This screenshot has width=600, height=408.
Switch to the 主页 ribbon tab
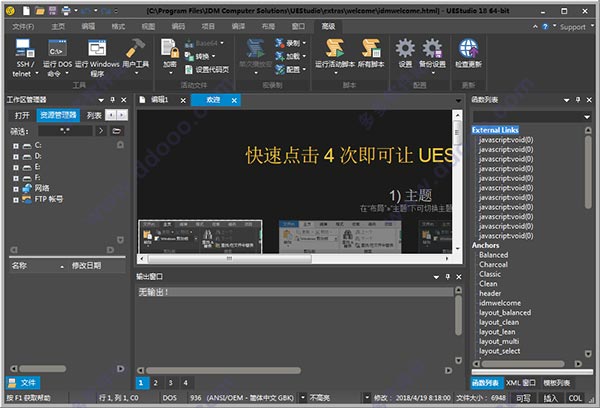click(x=58, y=26)
